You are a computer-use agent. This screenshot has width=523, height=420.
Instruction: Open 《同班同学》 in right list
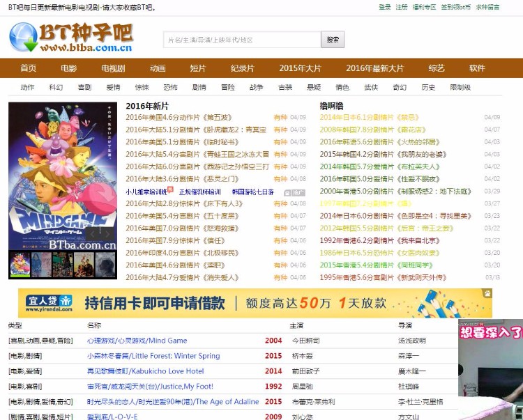(x=377, y=265)
